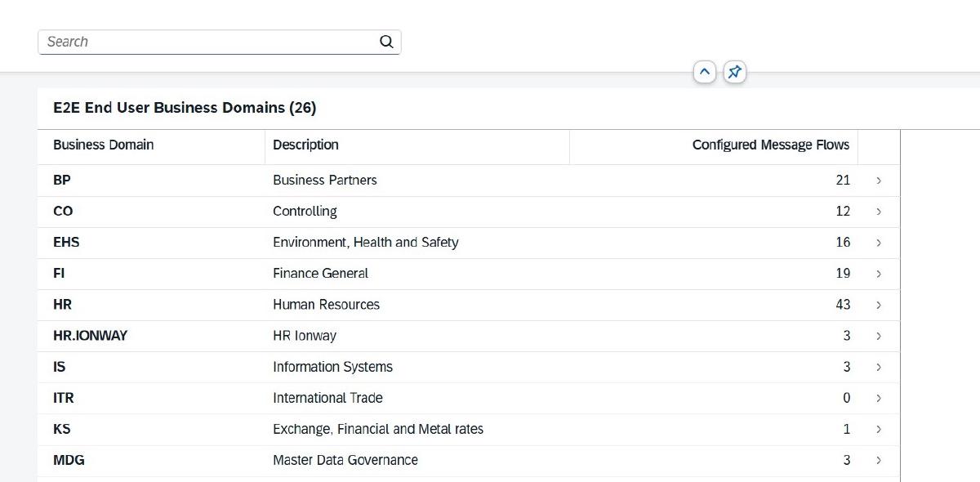Expand the CO Controlling row arrow
The height and width of the screenshot is (482, 980).
(x=879, y=212)
